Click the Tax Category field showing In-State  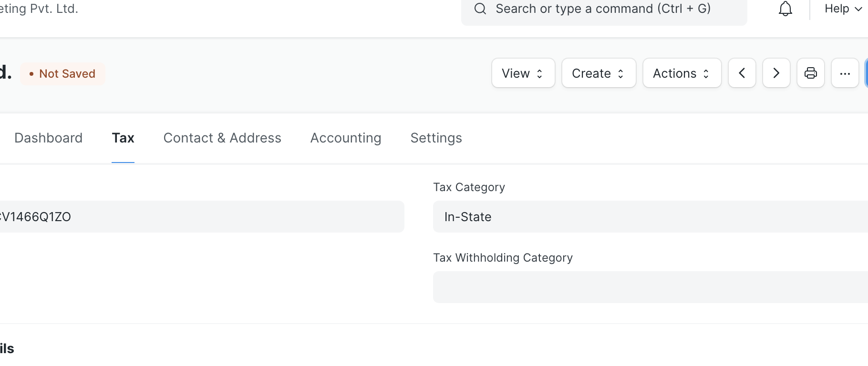tap(651, 216)
